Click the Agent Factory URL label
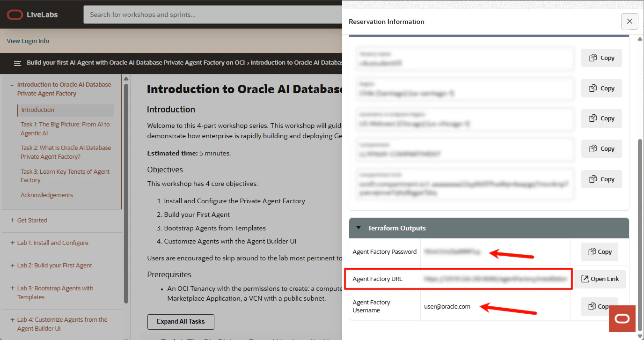 pyautogui.click(x=378, y=279)
